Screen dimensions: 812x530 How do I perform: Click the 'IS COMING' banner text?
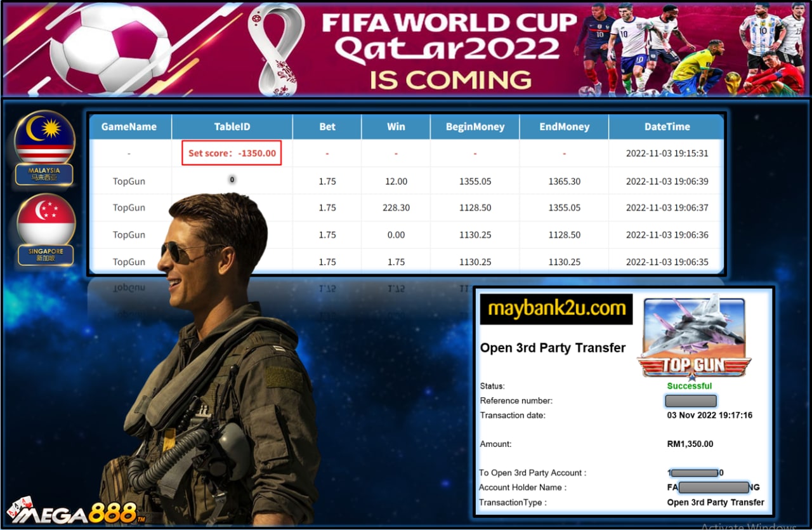coord(451,81)
